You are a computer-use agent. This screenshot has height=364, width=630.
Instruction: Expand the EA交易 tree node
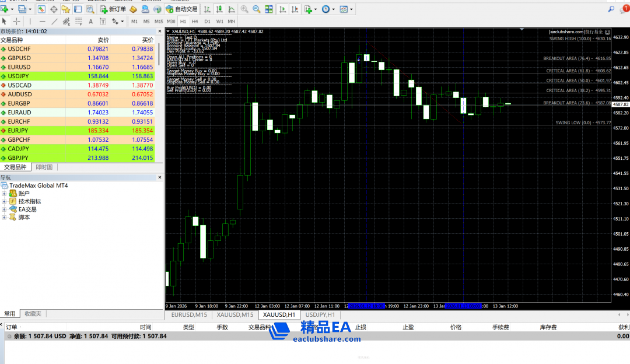(4, 209)
